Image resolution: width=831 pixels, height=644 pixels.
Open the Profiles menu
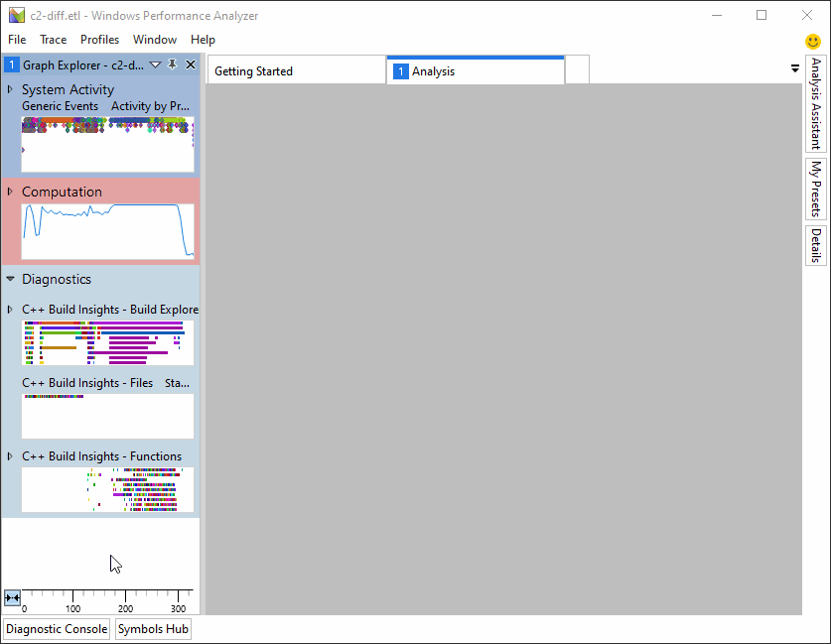(x=99, y=40)
